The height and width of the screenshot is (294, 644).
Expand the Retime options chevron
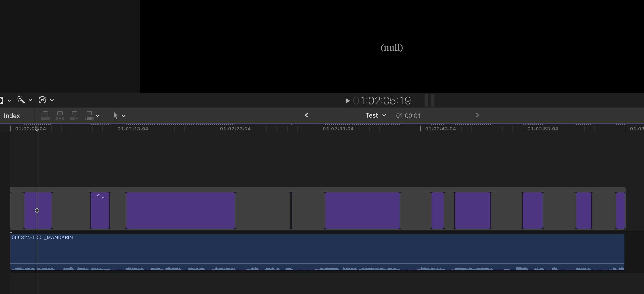tap(52, 100)
